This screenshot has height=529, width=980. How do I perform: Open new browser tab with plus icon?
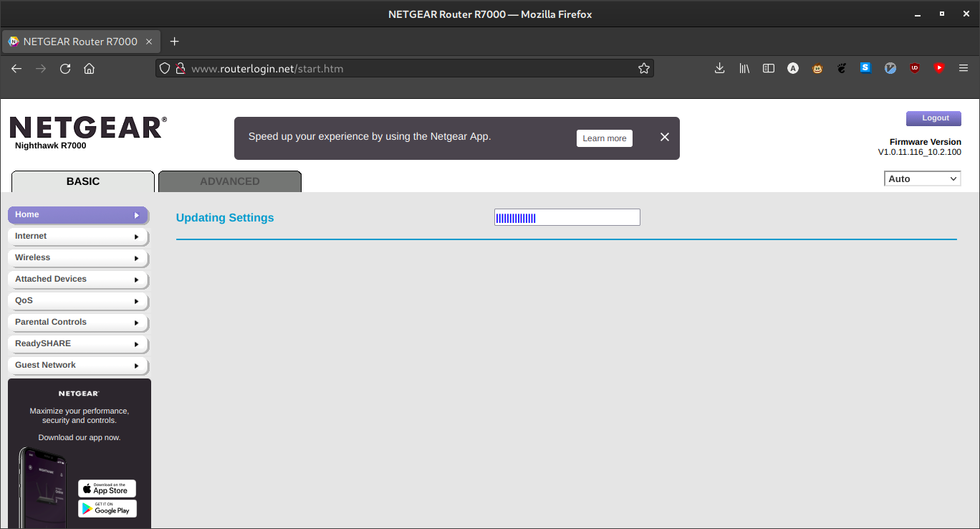(174, 42)
